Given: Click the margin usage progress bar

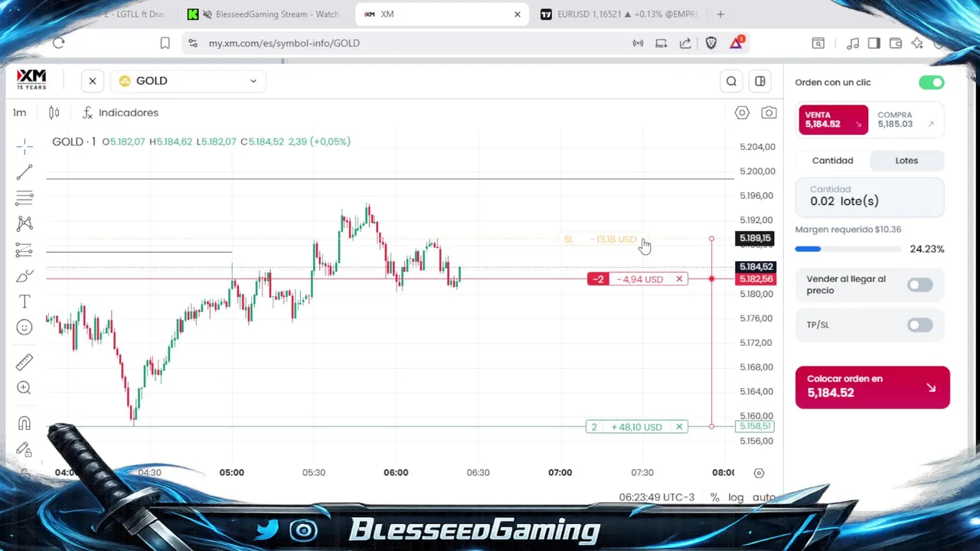Looking at the screenshot, I should [848, 249].
